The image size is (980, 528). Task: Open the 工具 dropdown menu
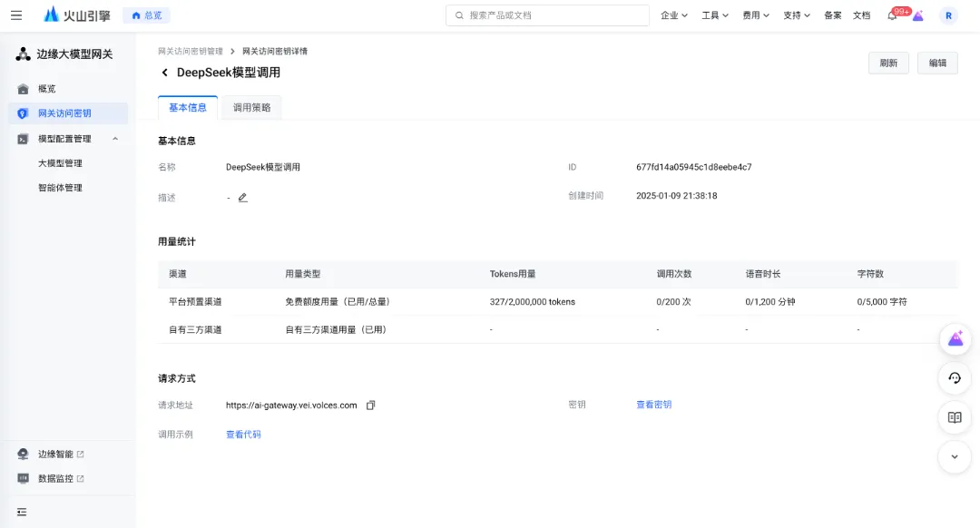(x=715, y=15)
